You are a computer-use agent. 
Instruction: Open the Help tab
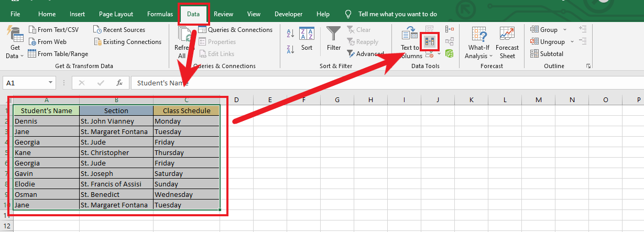[323, 14]
